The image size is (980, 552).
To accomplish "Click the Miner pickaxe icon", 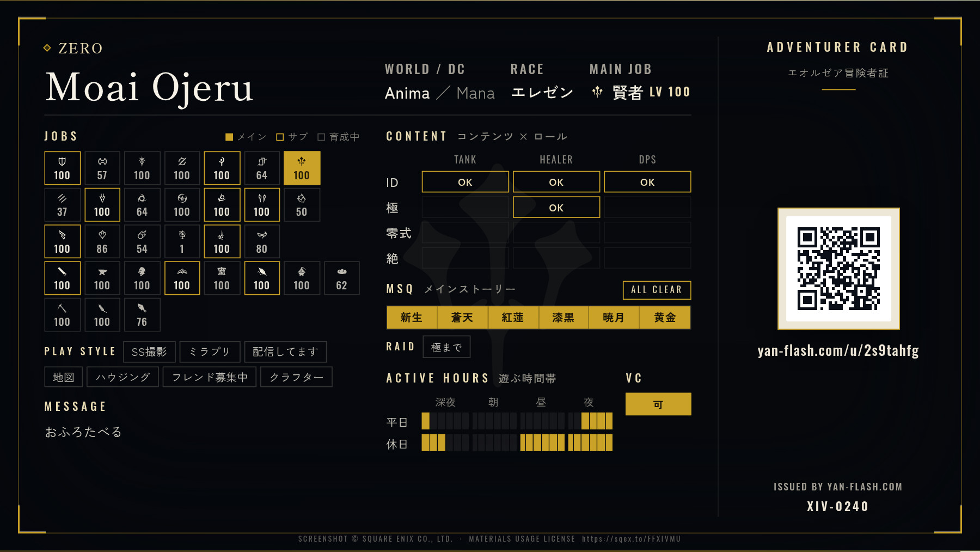I will (x=62, y=308).
